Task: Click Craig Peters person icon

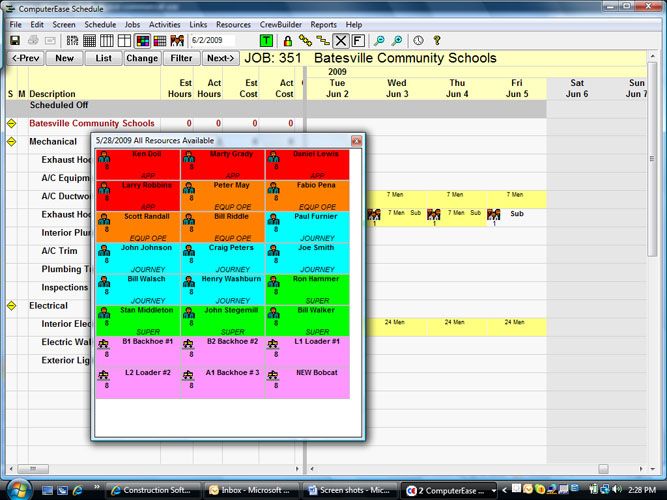Action: pyautogui.click(x=189, y=251)
